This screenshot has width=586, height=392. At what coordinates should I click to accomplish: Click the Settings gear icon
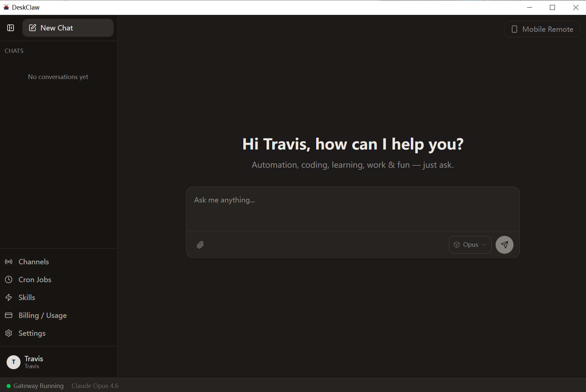tap(9, 333)
